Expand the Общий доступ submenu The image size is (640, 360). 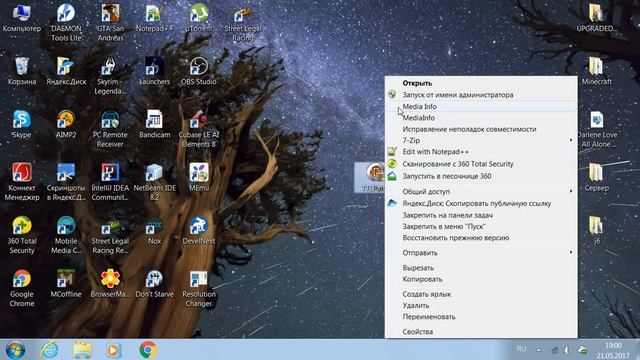click(481, 191)
